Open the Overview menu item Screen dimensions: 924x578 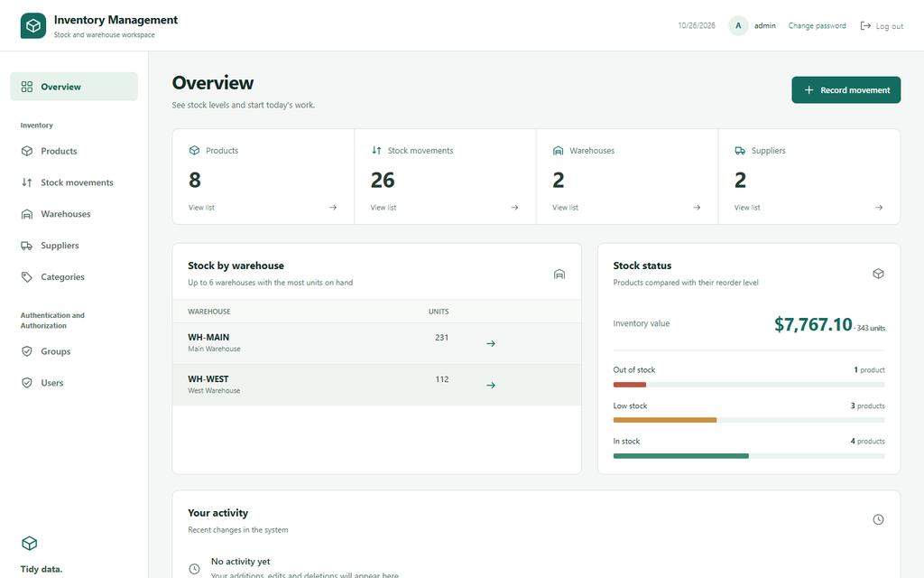pyautogui.click(x=74, y=87)
